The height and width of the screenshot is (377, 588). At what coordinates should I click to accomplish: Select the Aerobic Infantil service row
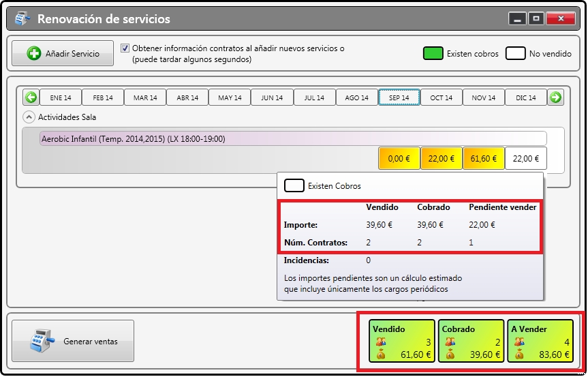tap(293, 139)
